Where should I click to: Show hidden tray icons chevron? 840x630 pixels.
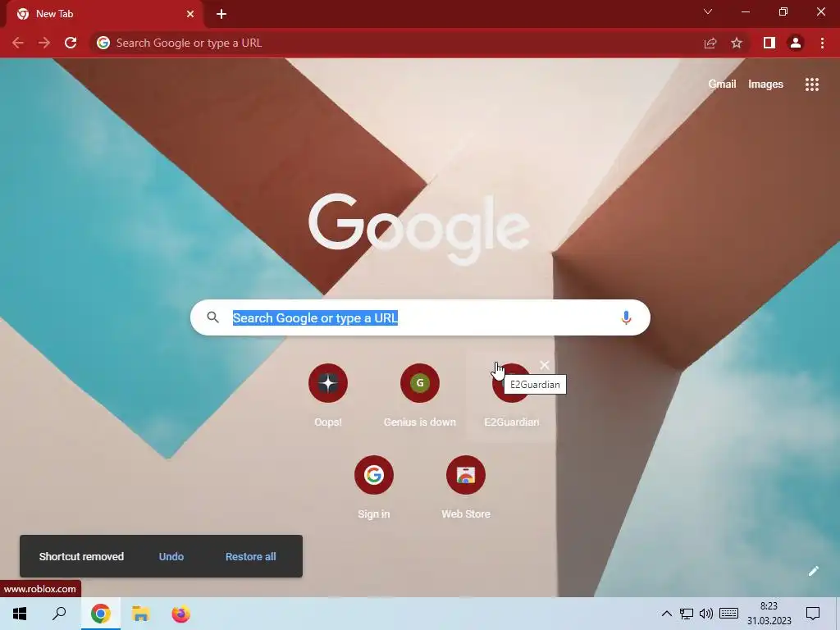666,614
